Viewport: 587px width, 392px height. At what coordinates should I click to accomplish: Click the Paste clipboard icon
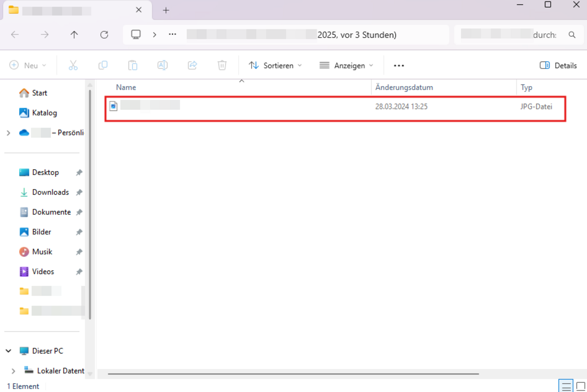pyautogui.click(x=133, y=65)
